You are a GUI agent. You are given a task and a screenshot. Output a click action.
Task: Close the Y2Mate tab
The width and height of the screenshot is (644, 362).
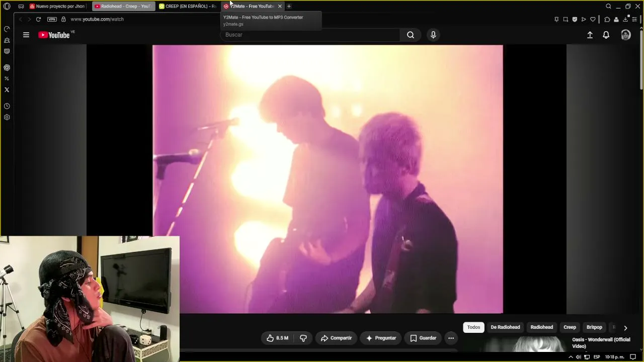280,6
